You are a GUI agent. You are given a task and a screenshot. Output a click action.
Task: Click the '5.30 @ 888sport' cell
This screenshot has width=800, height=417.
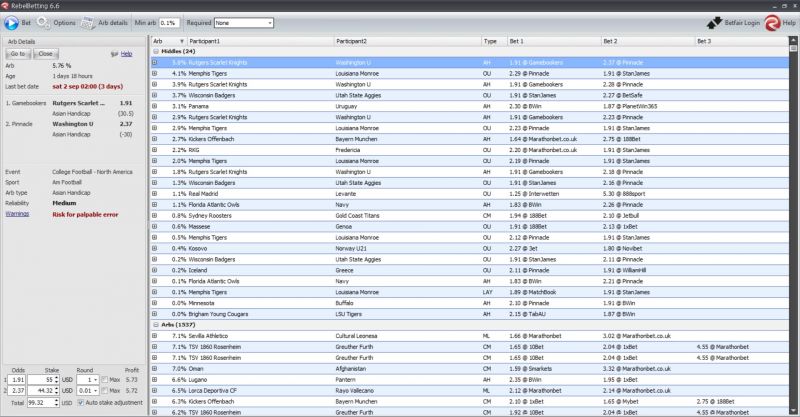[x=623, y=194]
